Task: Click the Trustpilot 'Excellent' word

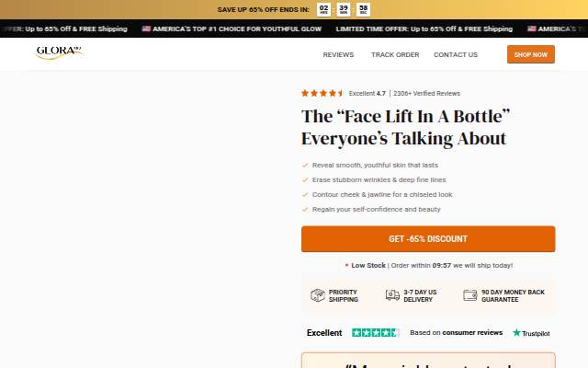Action: 324,333
